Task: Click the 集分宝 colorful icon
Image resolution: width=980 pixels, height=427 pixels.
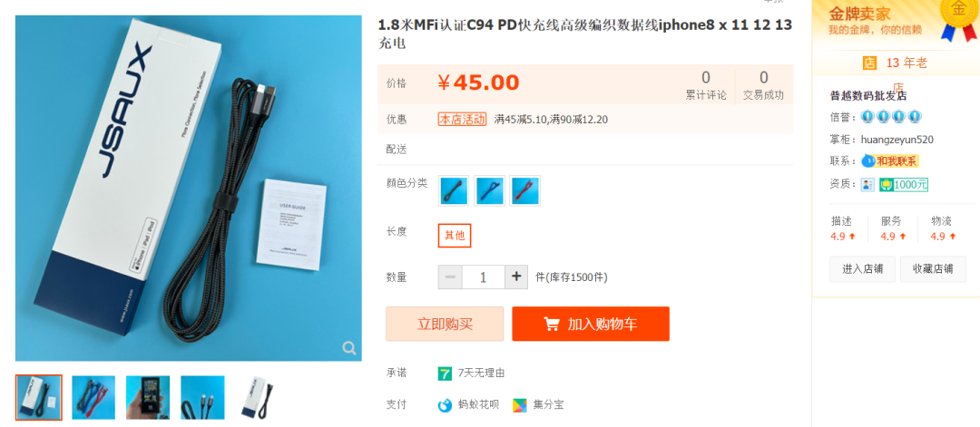Action: click(x=519, y=404)
